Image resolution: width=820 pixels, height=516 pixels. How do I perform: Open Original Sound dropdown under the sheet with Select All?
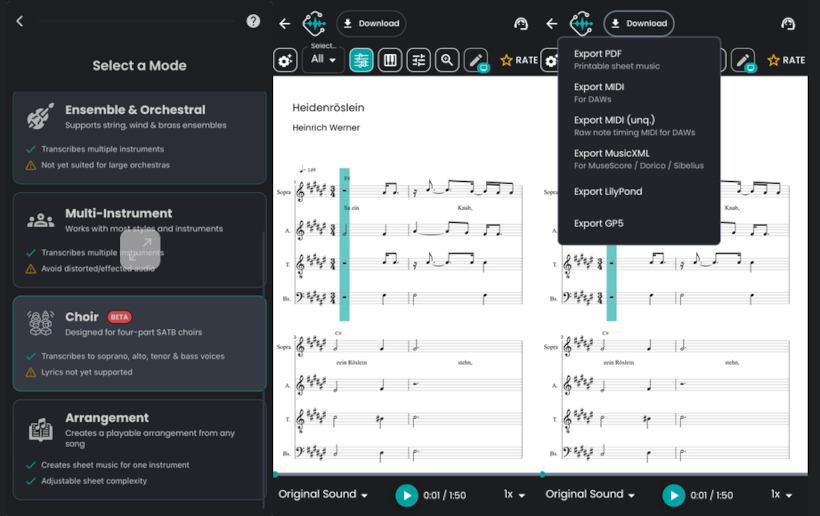click(x=323, y=495)
